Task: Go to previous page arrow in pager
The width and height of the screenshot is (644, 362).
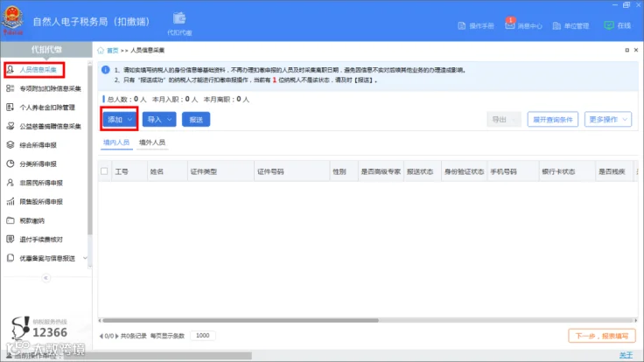Action: [101, 336]
